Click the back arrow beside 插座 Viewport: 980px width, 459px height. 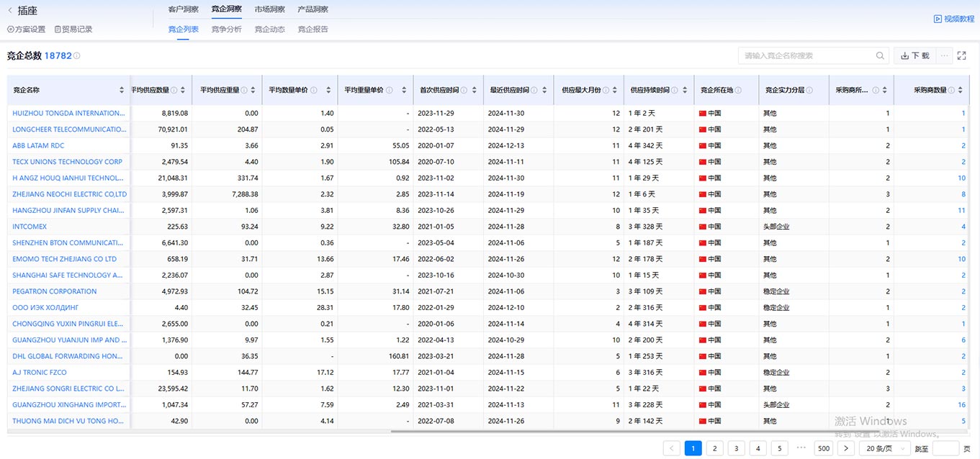[x=9, y=11]
